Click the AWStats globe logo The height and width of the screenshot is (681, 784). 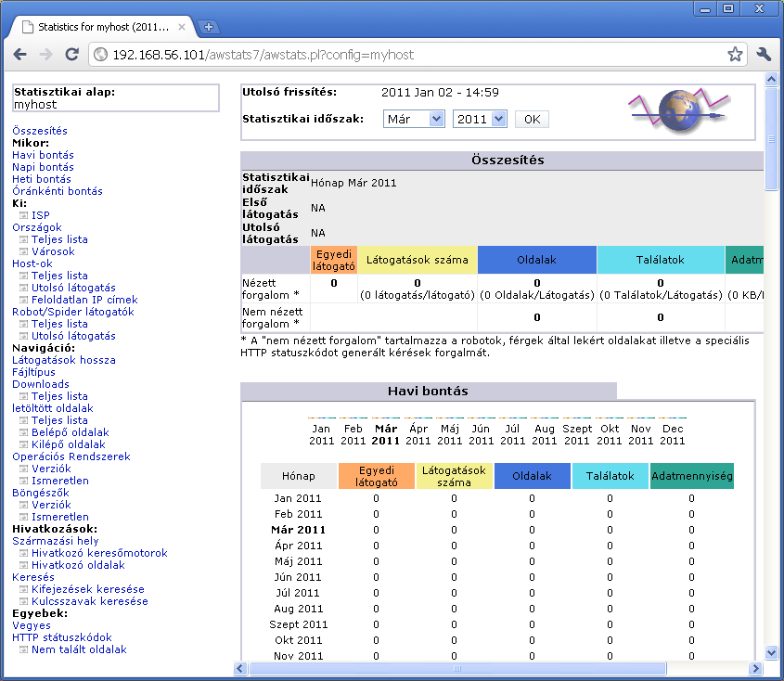point(678,110)
